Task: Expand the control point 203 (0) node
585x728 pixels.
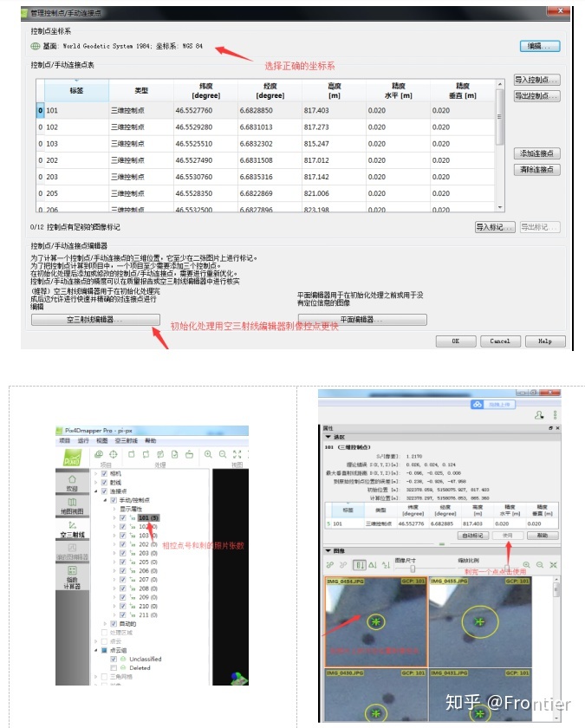Action: point(114,553)
